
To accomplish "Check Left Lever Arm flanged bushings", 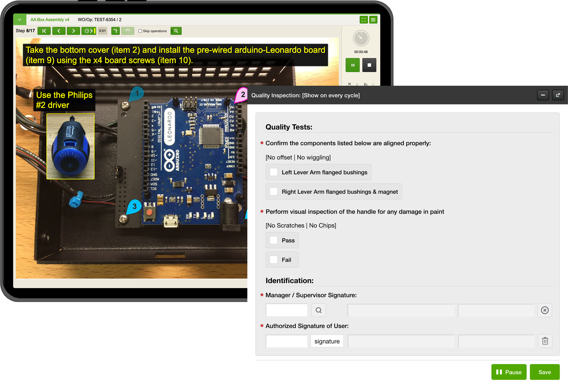I will [x=274, y=172].
